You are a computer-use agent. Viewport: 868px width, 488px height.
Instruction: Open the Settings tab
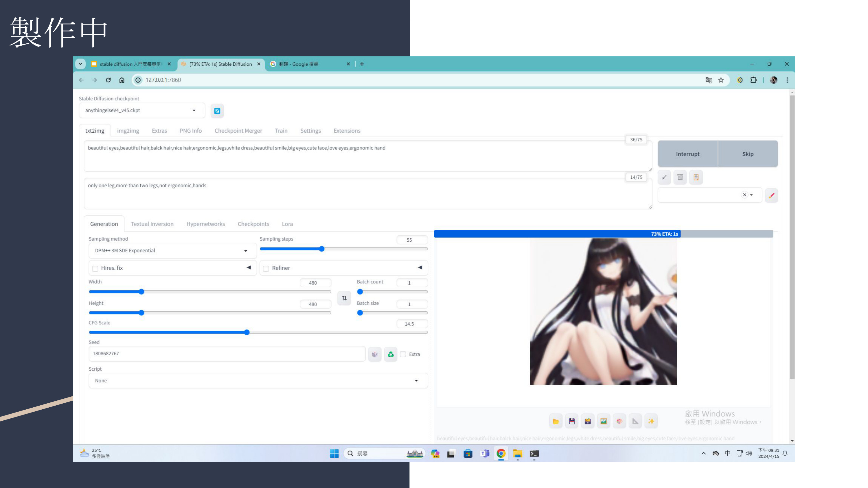(310, 131)
